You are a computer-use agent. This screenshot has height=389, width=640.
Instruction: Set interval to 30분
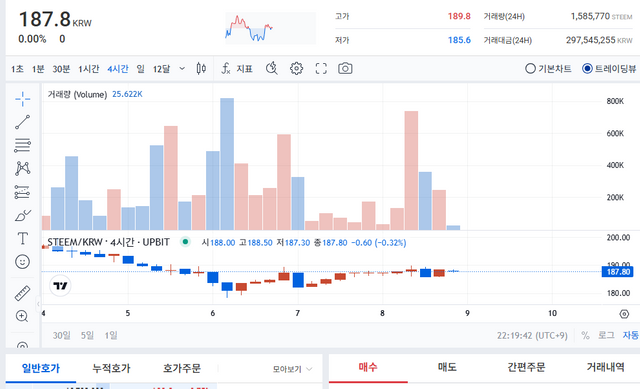[61, 69]
